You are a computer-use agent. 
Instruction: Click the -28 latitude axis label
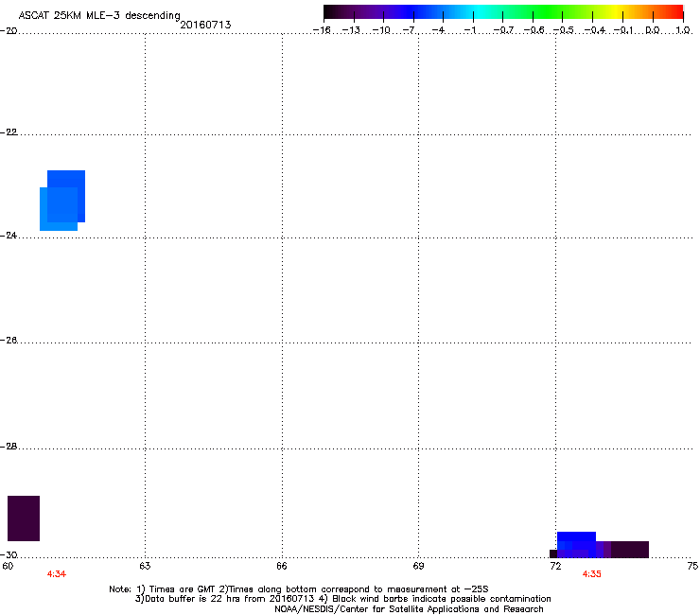click(9, 447)
